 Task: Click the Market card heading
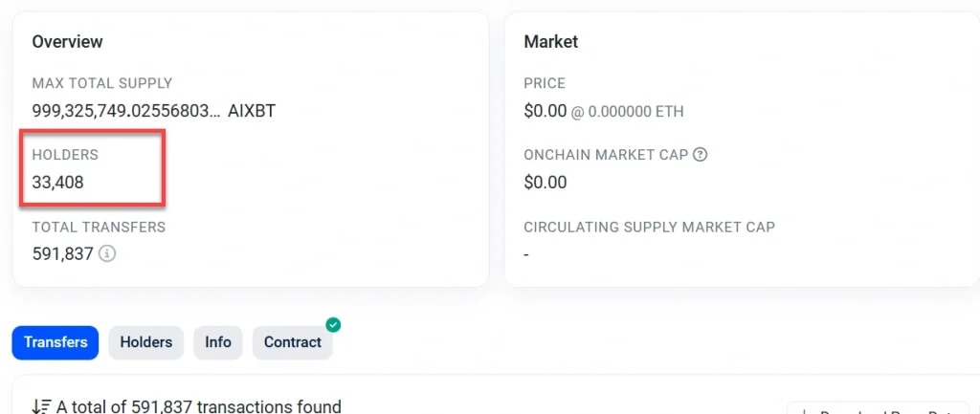click(x=551, y=42)
